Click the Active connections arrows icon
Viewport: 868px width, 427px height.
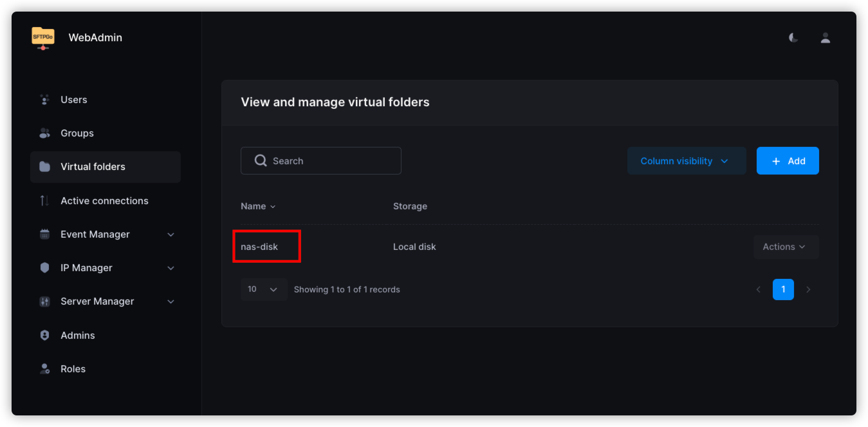44,201
